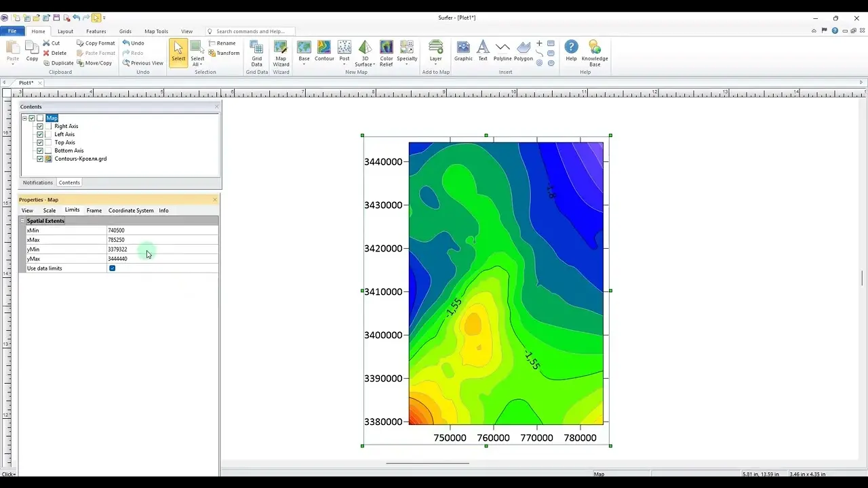
Task: Collapse the Spatial Extents section
Action: click(22, 221)
